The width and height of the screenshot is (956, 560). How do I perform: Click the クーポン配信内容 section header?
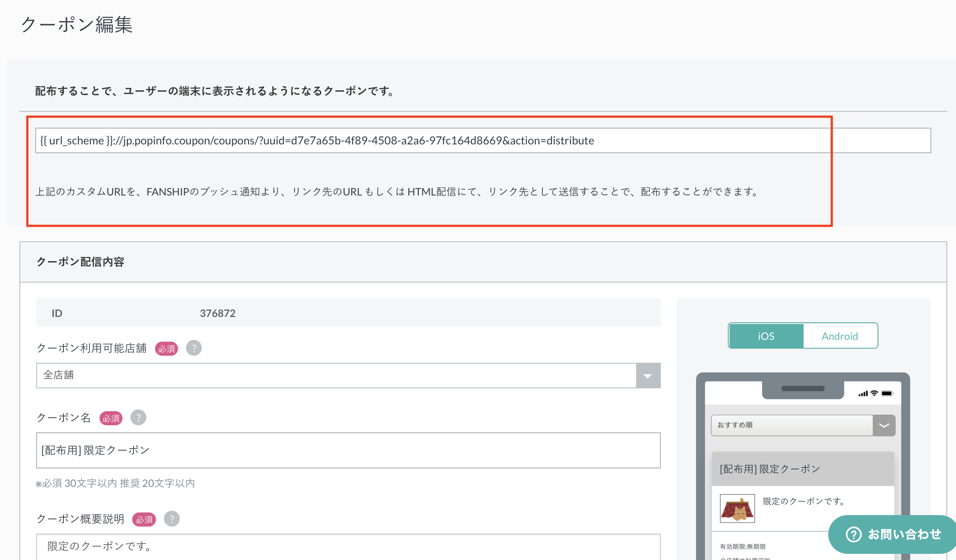(80, 262)
